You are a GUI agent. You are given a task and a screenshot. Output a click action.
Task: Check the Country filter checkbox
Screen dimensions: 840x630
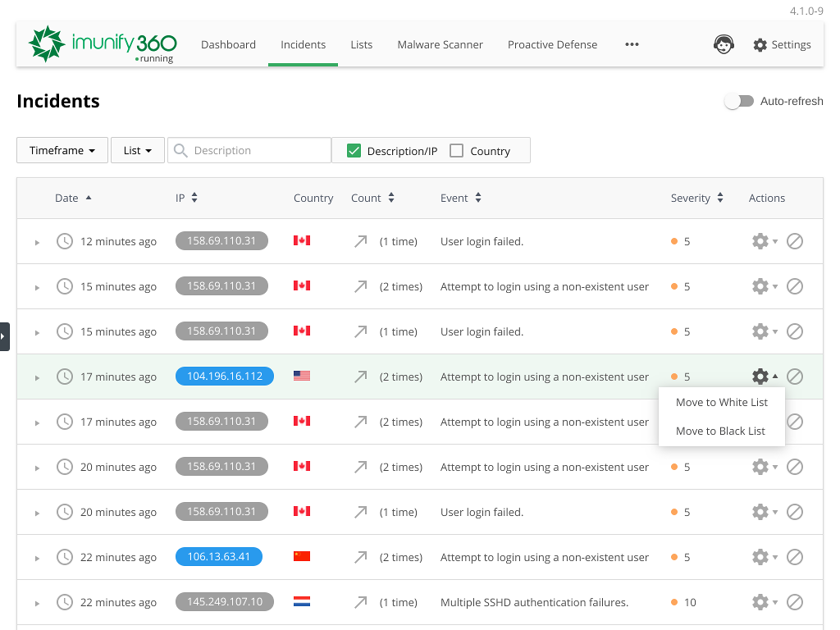457,150
